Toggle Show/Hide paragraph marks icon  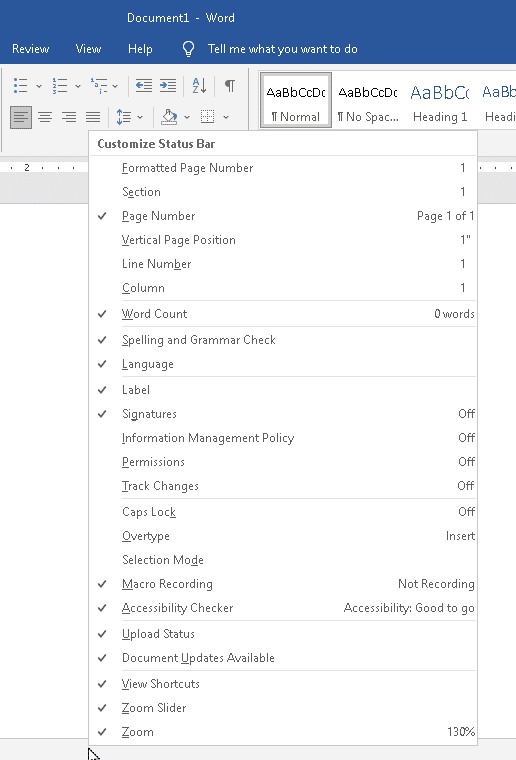230,86
